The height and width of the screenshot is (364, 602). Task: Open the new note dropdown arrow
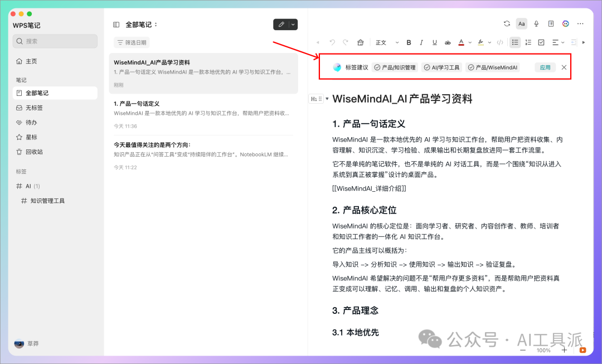click(x=293, y=24)
